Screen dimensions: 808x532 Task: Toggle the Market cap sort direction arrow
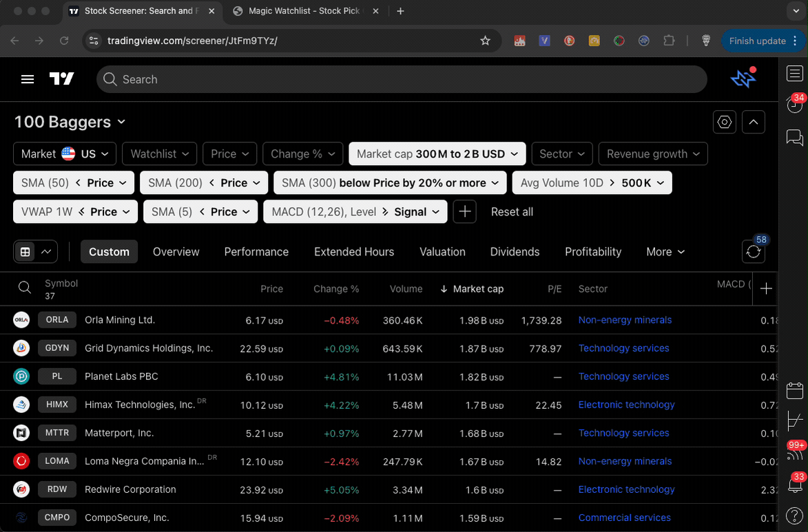point(443,289)
